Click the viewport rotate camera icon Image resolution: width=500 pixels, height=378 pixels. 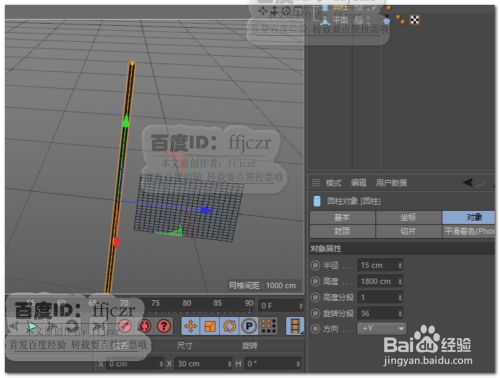[286, 12]
